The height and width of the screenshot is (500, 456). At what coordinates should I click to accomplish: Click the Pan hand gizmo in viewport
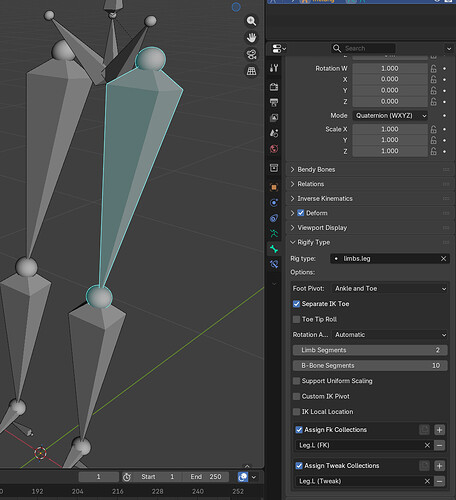[x=251, y=38]
